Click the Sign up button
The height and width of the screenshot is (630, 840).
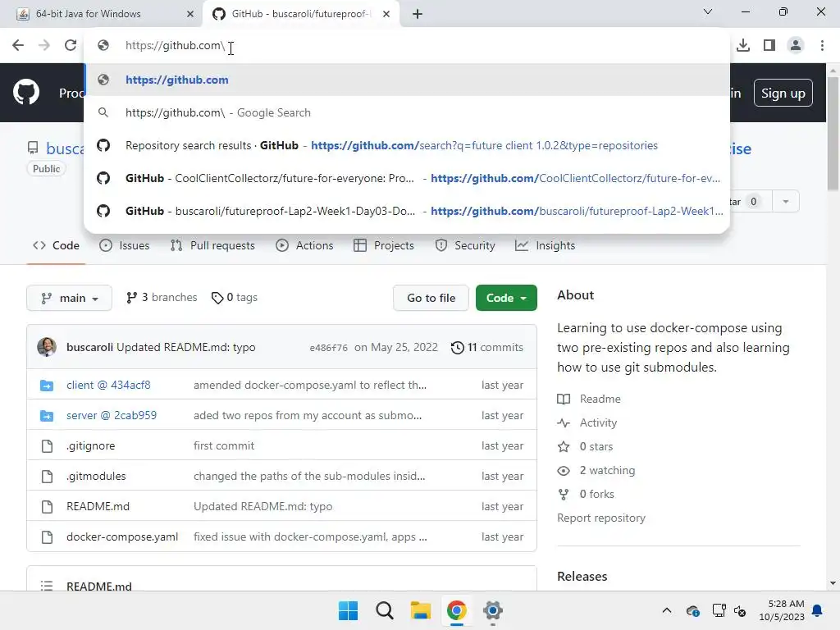[783, 94]
